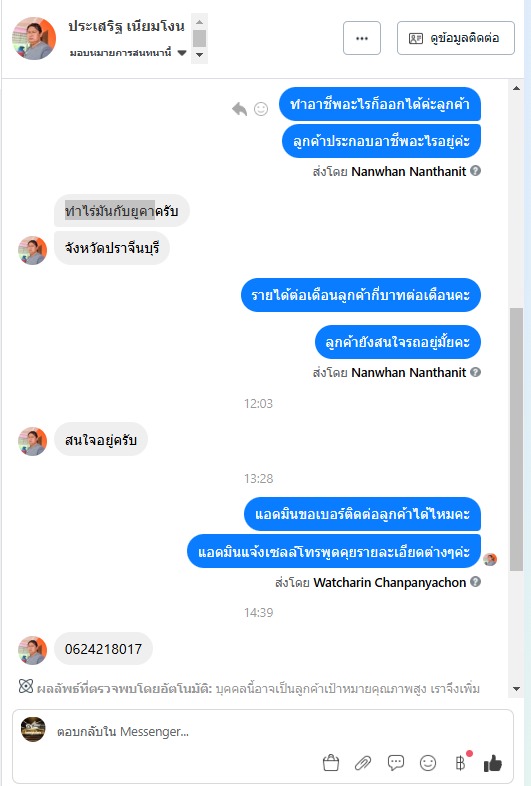Click customer name ประเสริฐ เนียมโงน
531x786 pixels.
pyautogui.click(x=126, y=26)
